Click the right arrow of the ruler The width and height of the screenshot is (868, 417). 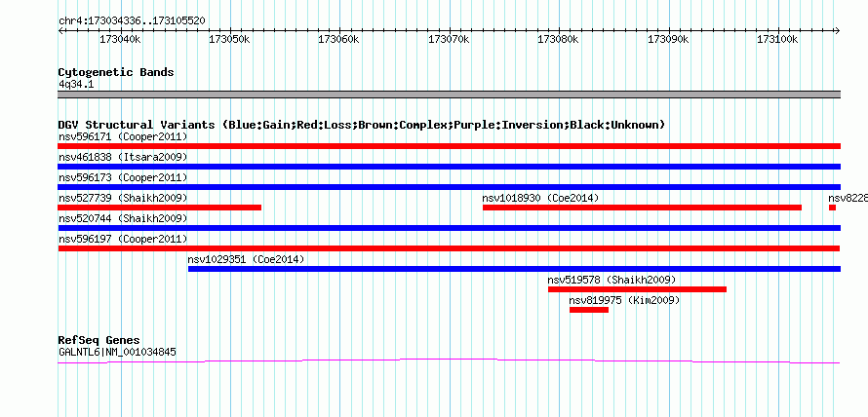[838, 30]
